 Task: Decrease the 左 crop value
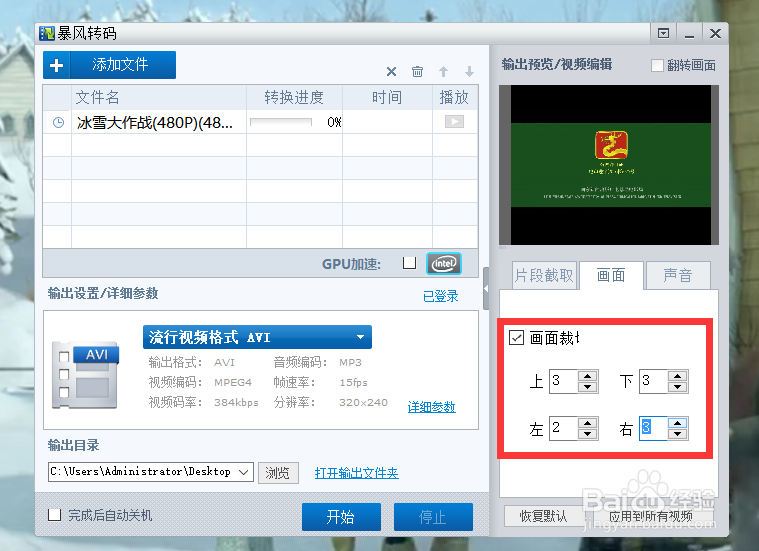[x=588, y=434]
